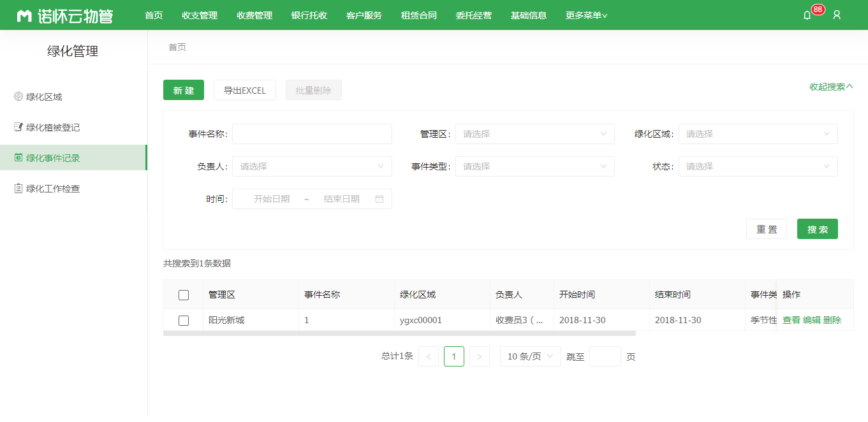Go to previous page arrow

[x=429, y=356]
